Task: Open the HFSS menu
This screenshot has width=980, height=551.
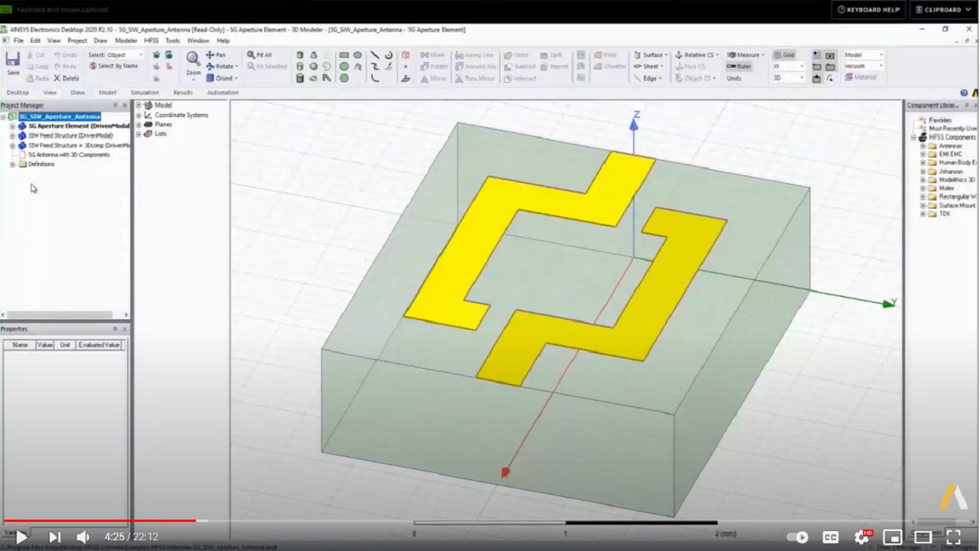Action: click(x=151, y=41)
